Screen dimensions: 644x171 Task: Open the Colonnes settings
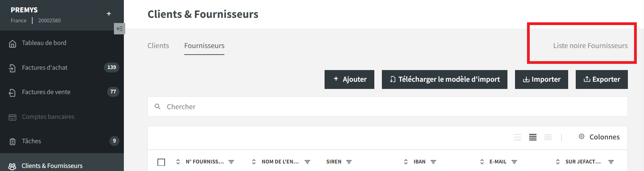tap(599, 137)
